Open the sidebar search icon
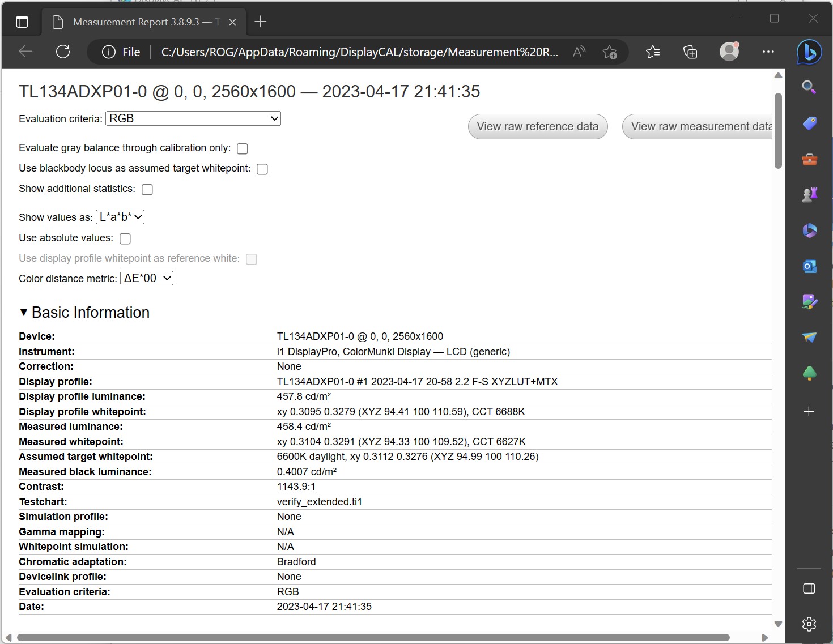The width and height of the screenshot is (833, 644). coord(809,87)
